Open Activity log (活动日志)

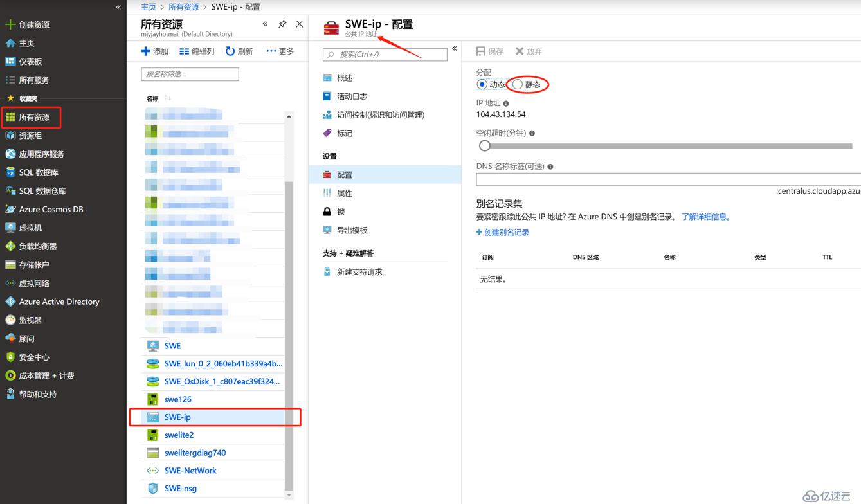(352, 96)
